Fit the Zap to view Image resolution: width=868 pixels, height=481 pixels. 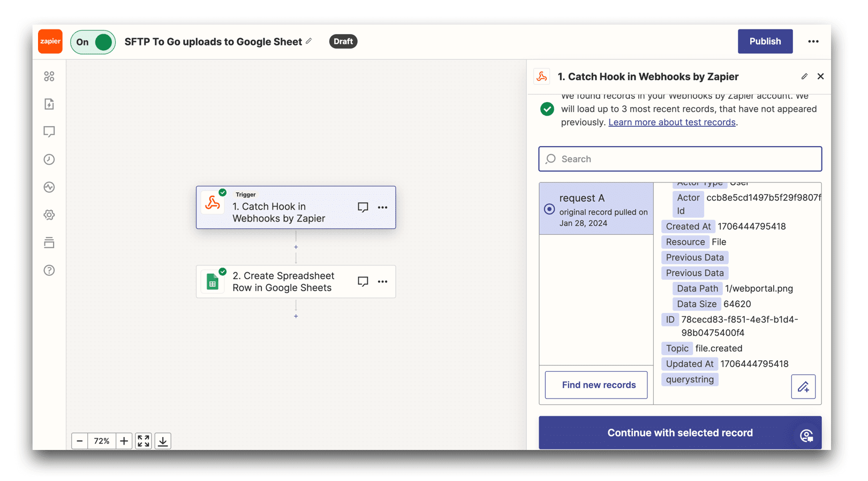pyautogui.click(x=144, y=441)
